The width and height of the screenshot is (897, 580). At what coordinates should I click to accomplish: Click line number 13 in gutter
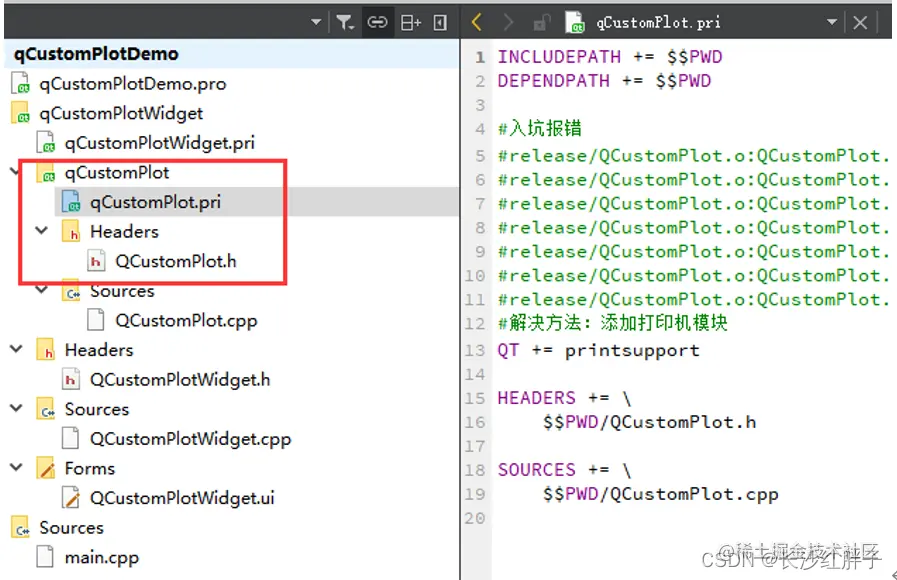pyautogui.click(x=475, y=350)
